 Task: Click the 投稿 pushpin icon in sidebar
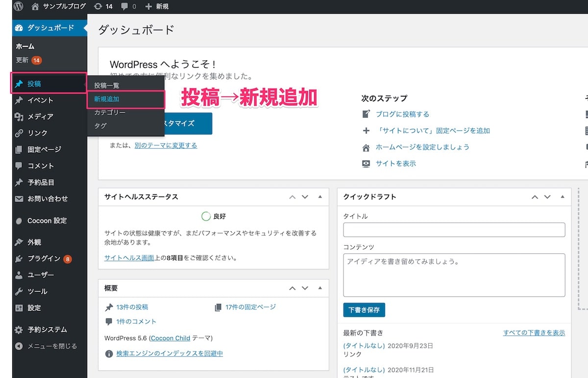tap(19, 84)
